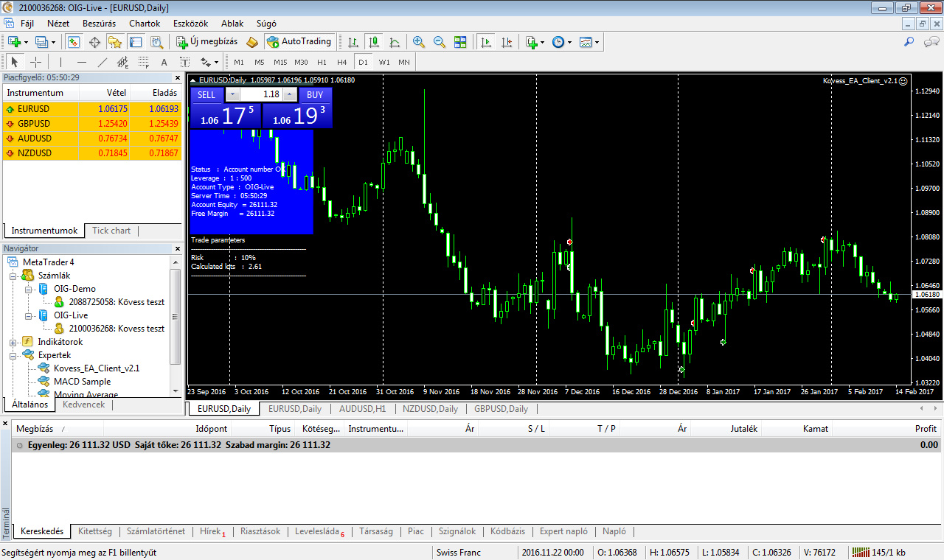
Task: Expand the Indikátorok tree node
Action: (x=13, y=342)
